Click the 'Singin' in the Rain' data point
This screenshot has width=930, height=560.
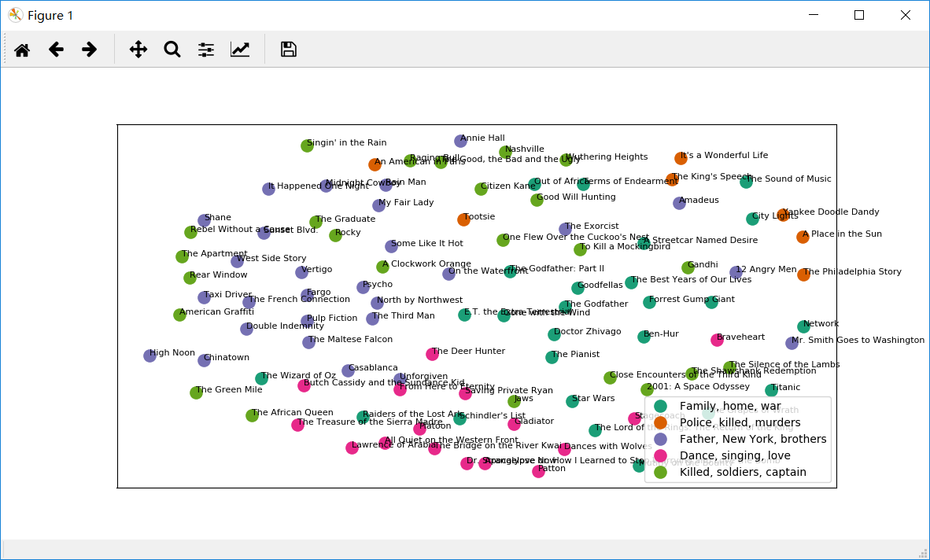point(307,146)
